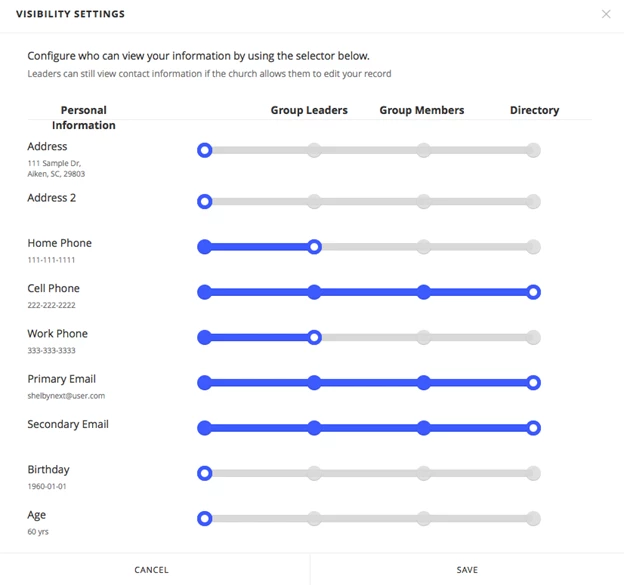Screen dimensions: 624x585
Task: Set Address visibility to Directory
Action: [533, 150]
